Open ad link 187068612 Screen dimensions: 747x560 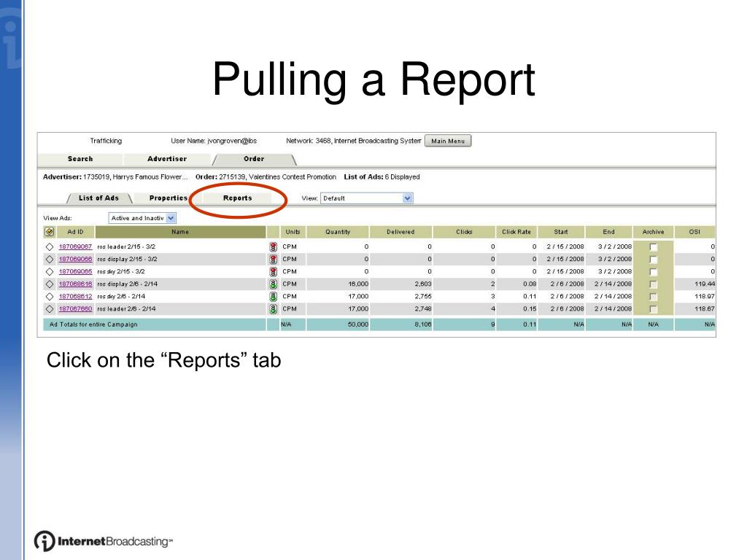point(75,296)
